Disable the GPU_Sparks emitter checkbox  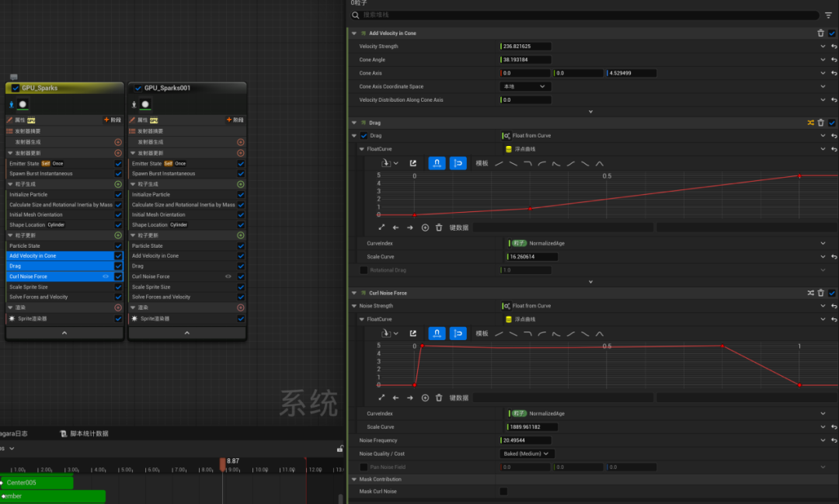coord(16,88)
